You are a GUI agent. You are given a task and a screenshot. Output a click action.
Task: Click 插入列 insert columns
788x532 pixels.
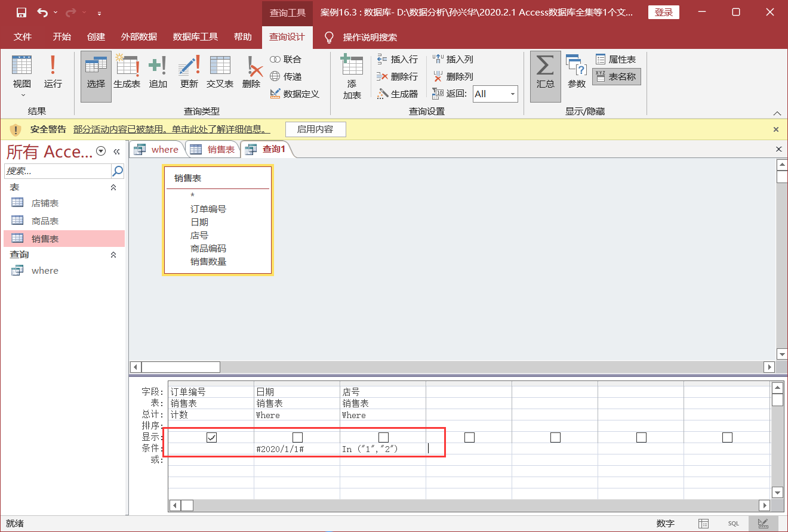pos(453,59)
